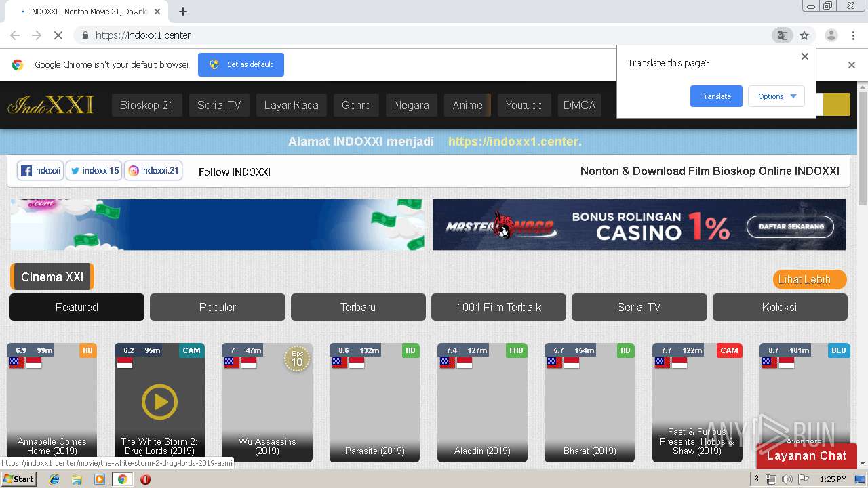Click the Action Center flag icon

[x=802, y=479]
